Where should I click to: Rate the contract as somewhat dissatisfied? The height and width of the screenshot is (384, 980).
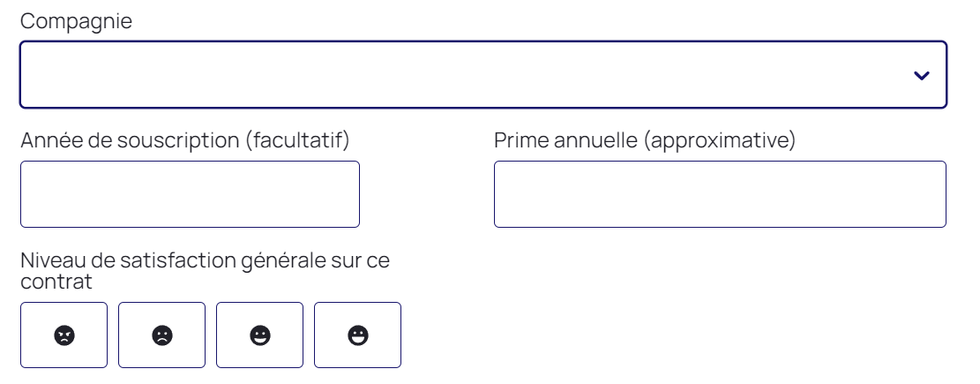pyautogui.click(x=161, y=335)
